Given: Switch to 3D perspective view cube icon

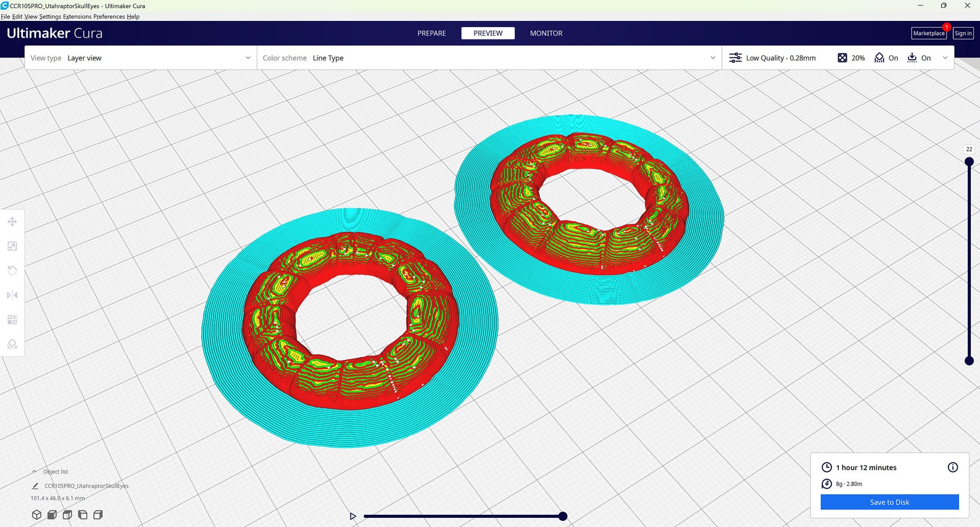Looking at the screenshot, I should (37, 515).
